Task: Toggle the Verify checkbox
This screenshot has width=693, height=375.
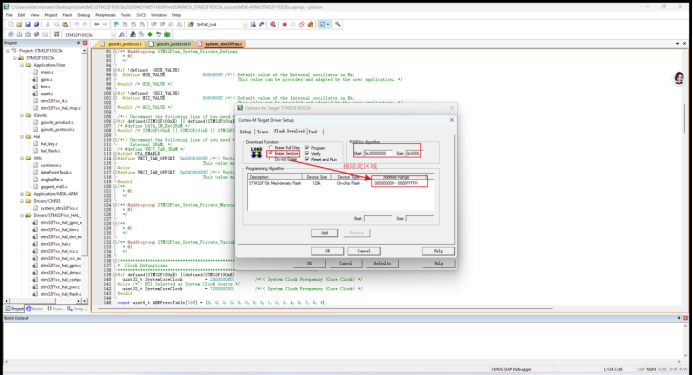Action: click(307, 153)
